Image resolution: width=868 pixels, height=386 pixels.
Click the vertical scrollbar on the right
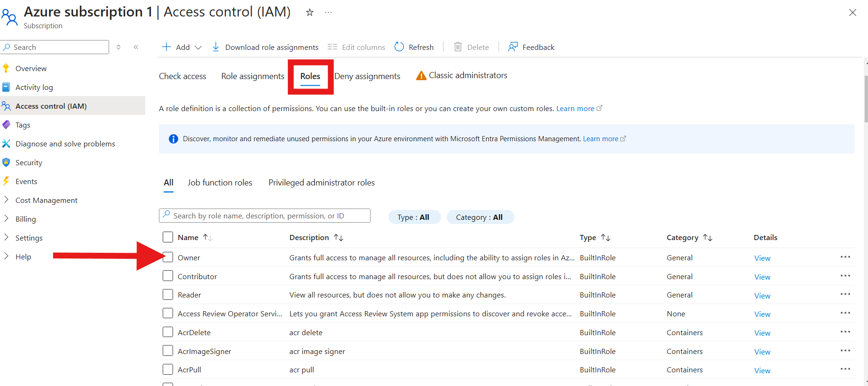click(866, 99)
